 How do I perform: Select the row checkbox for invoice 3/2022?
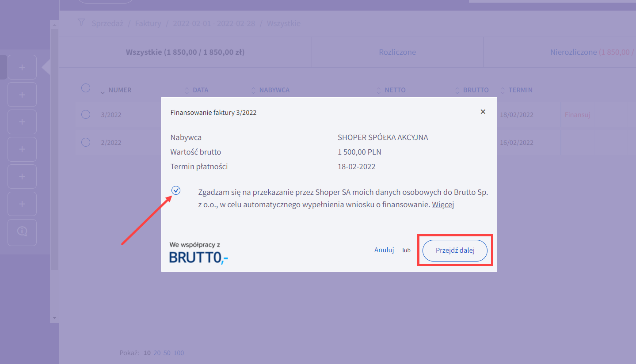click(x=86, y=114)
